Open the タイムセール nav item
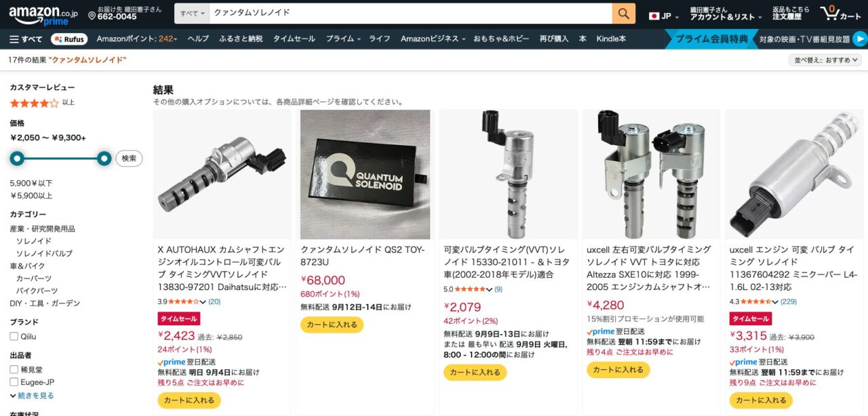 point(294,39)
